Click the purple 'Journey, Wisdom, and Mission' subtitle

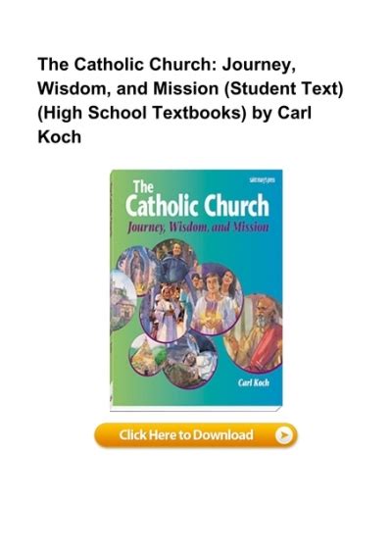point(198,227)
